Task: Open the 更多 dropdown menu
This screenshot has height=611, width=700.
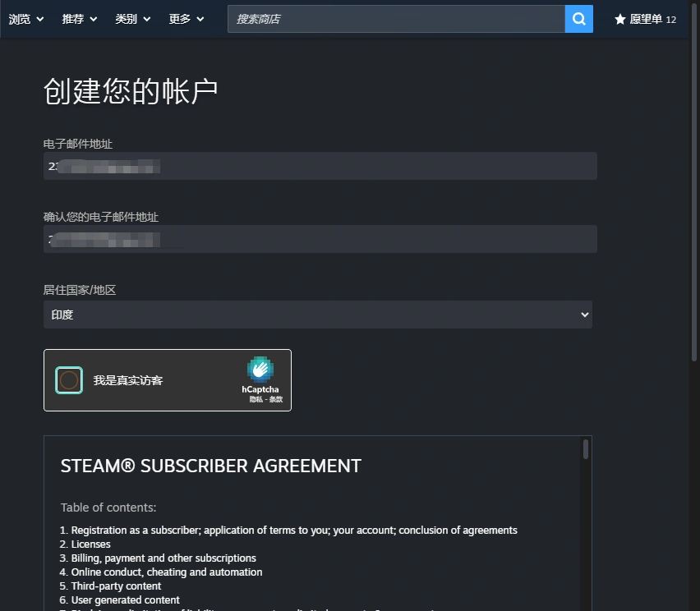Action: click(x=187, y=19)
